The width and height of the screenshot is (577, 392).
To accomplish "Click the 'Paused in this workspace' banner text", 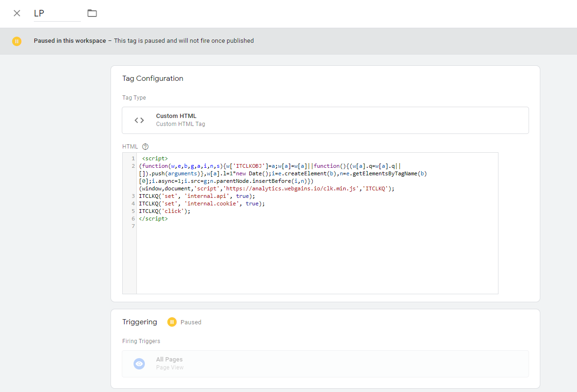I will tap(70, 41).
